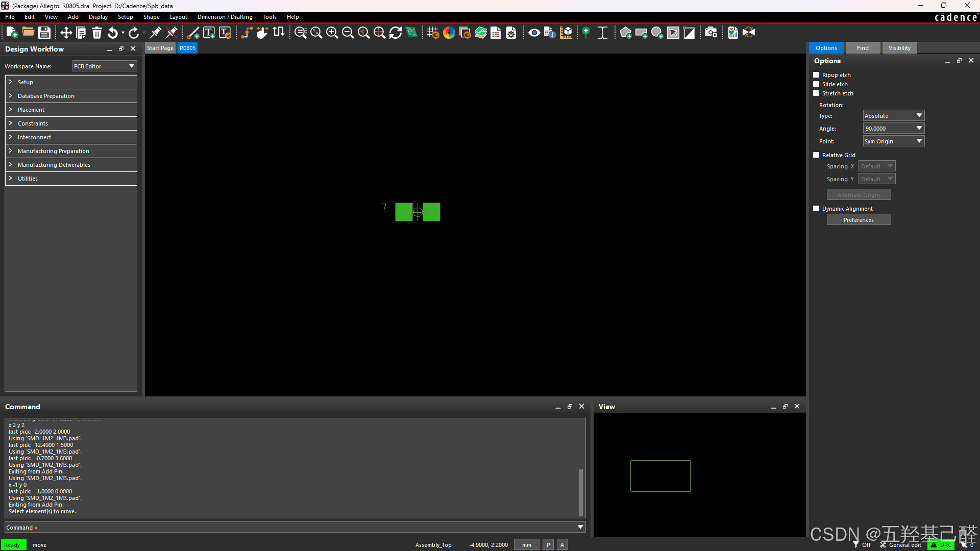Switch to the Visibility tab

point(899,48)
